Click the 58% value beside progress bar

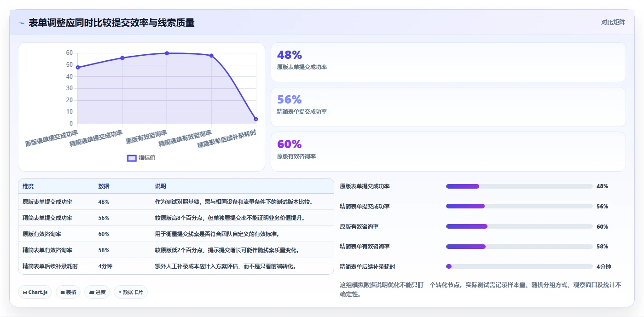pos(602,247)
